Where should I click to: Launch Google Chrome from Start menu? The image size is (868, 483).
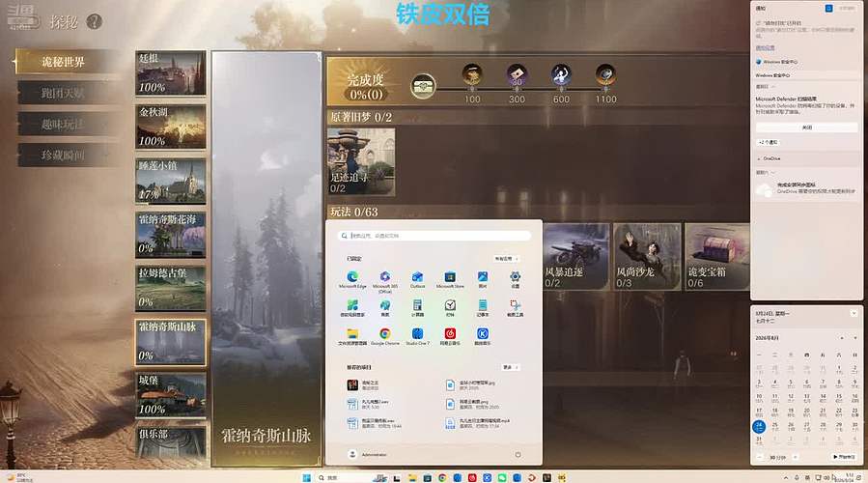[384, 336]
